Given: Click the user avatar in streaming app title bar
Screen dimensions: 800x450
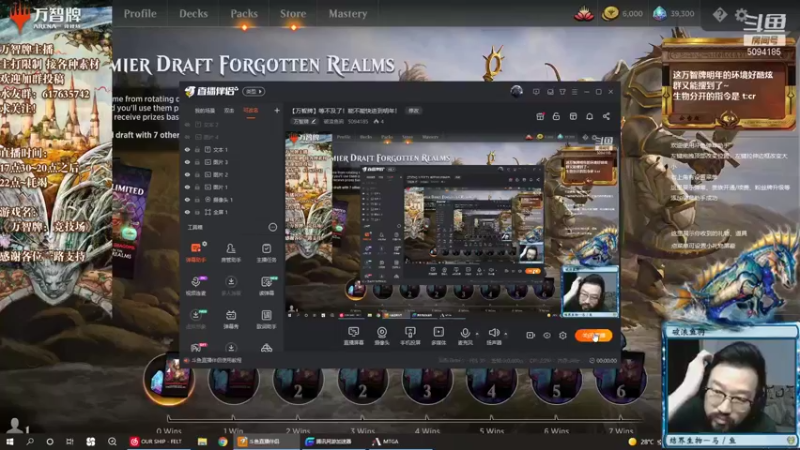Looking at the screenshot, I should [x=516, y=91].
